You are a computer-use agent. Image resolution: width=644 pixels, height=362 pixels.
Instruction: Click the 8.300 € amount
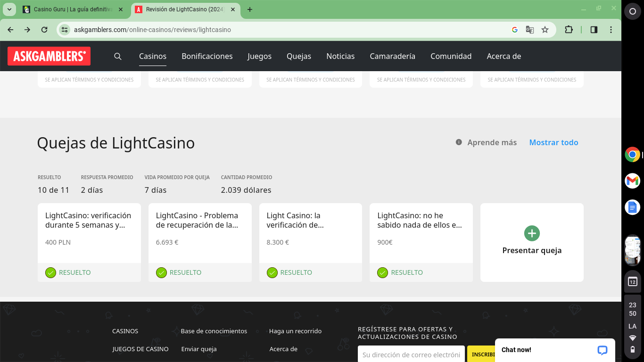[278, 242]
